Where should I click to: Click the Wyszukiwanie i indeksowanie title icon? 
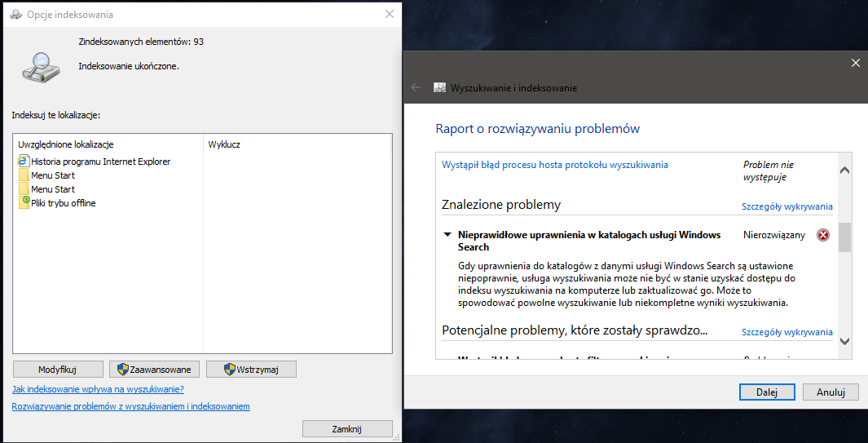coord(439,87)
